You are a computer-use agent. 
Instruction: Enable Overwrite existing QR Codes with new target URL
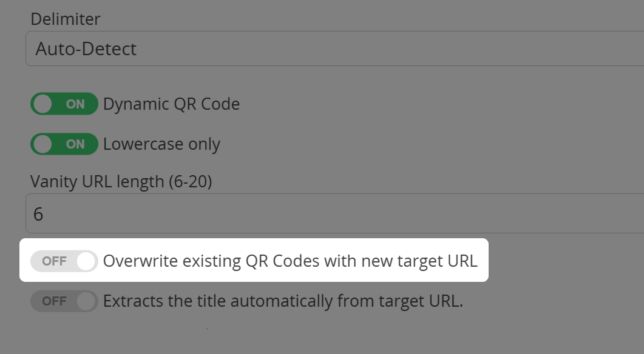coord(64,261)
